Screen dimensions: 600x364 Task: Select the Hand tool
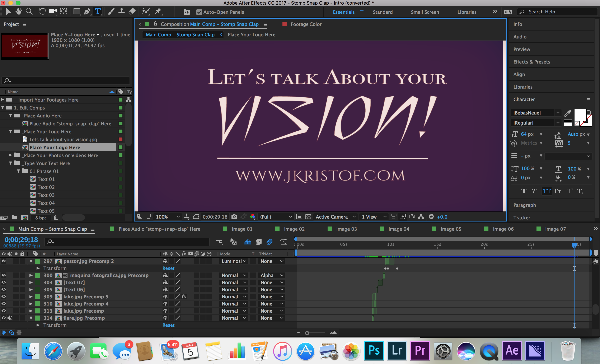[x=19, y=11]
